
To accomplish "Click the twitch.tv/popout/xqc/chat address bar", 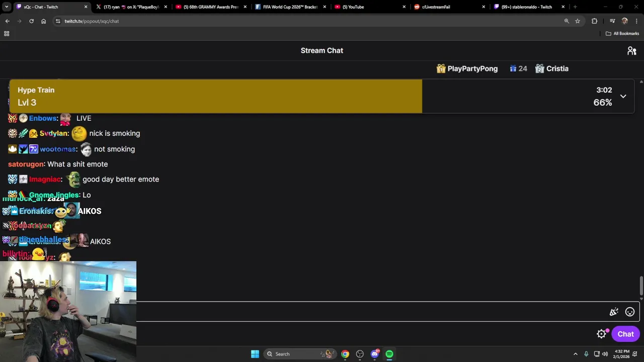I will pyautogui.click(x=307, y=21).
